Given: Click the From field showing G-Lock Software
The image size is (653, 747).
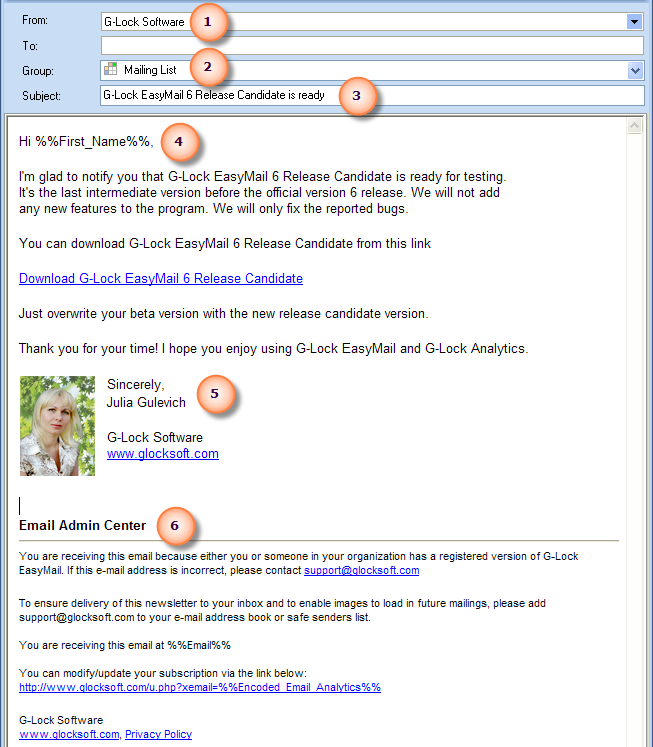Looking at the screenshot, I should point(372,21).
